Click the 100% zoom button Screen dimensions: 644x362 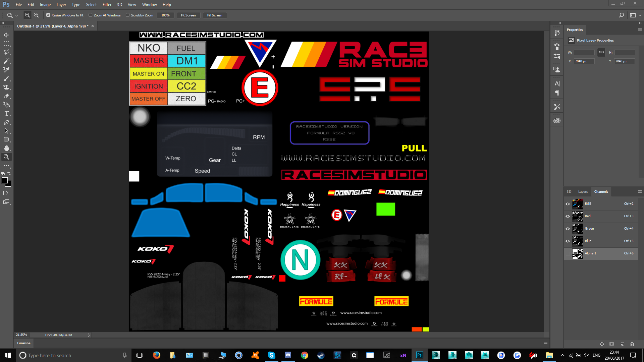(165, 15)
